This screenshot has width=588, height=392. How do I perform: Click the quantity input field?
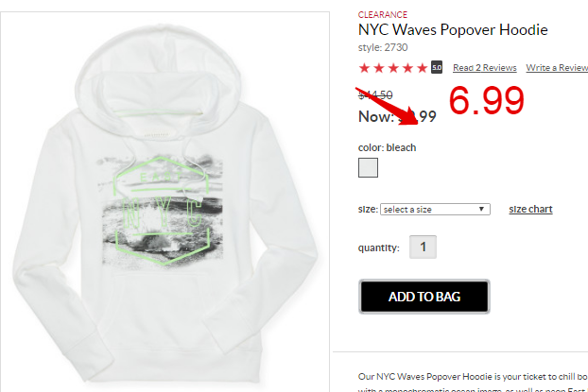(423, 247)
